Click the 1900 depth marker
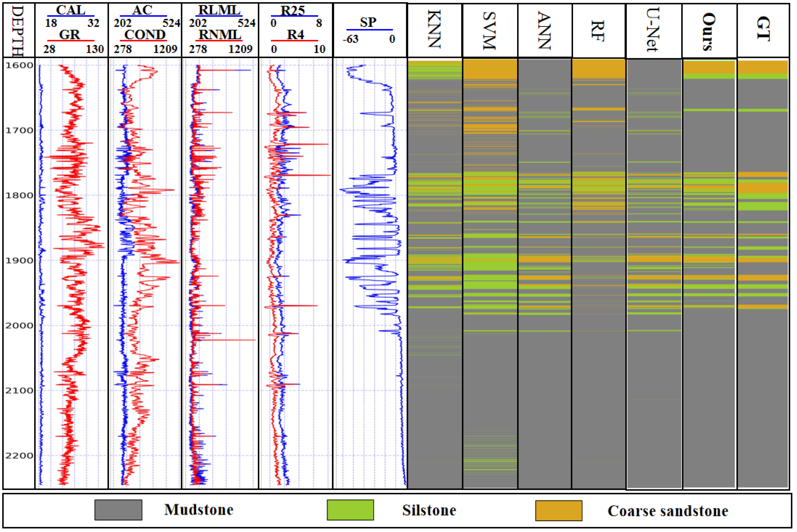This screenshot has width=797, height=532. pos(19,260)
